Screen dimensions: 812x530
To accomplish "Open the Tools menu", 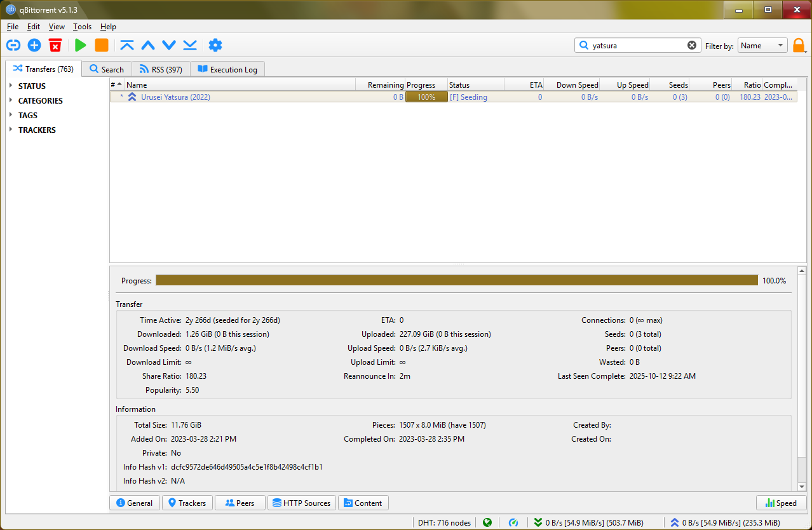I will [x=82, y=27].
